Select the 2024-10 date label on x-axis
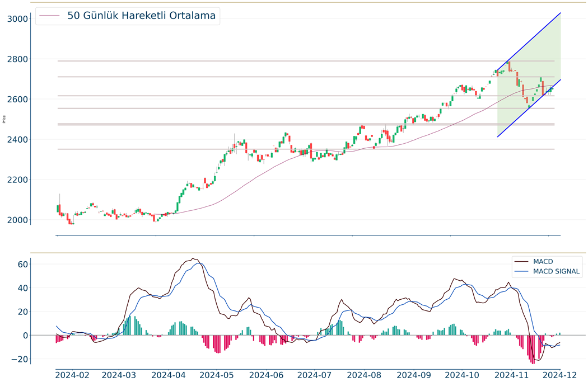Viewport: 588px width, 382px height. (x=464, y=374)
